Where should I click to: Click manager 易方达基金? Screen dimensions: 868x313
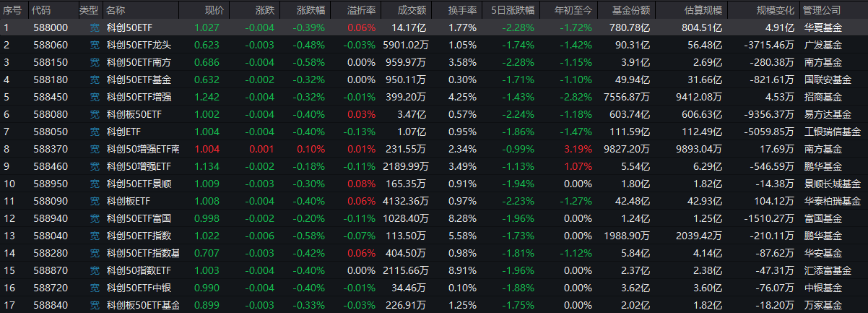tap(828, 114)
